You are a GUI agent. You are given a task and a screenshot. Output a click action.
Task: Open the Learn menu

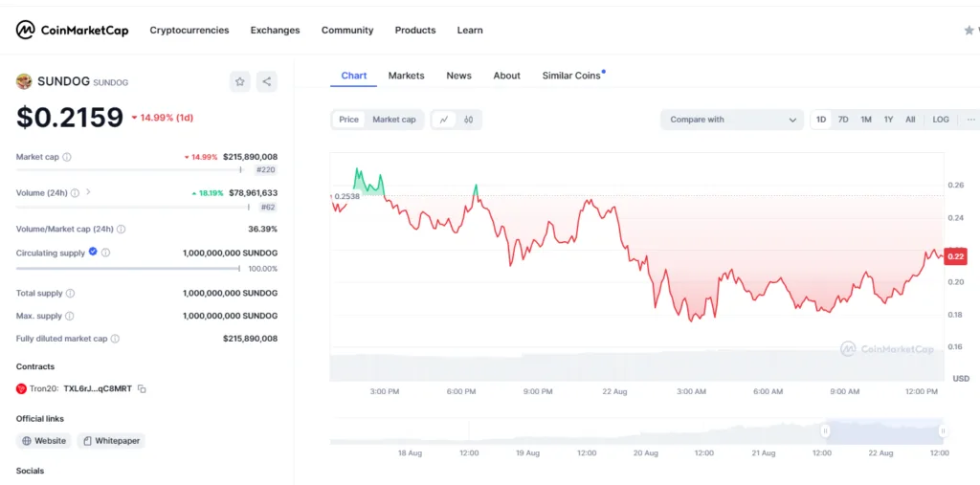coord(470,30)
